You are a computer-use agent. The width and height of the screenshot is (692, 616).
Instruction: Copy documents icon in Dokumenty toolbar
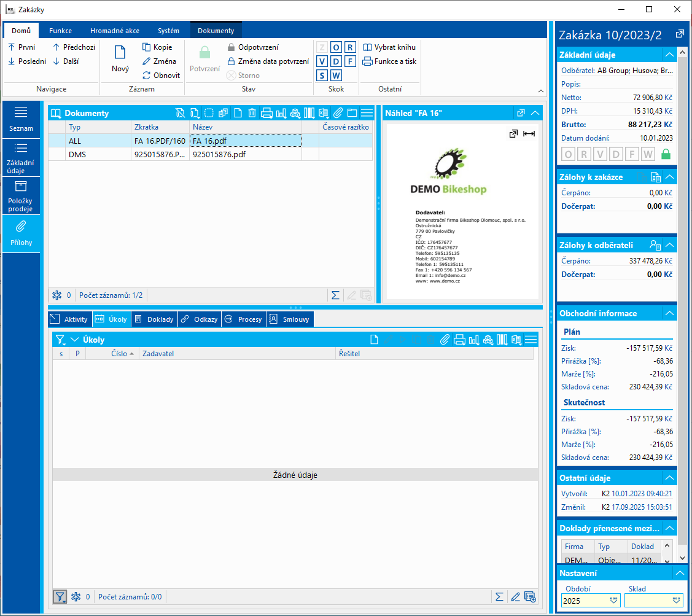pos(224,113)
